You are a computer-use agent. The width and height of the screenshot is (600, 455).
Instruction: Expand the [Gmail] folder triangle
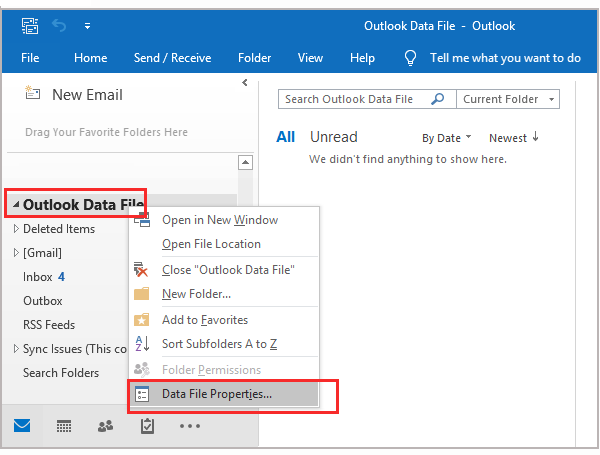pos(16,253)
